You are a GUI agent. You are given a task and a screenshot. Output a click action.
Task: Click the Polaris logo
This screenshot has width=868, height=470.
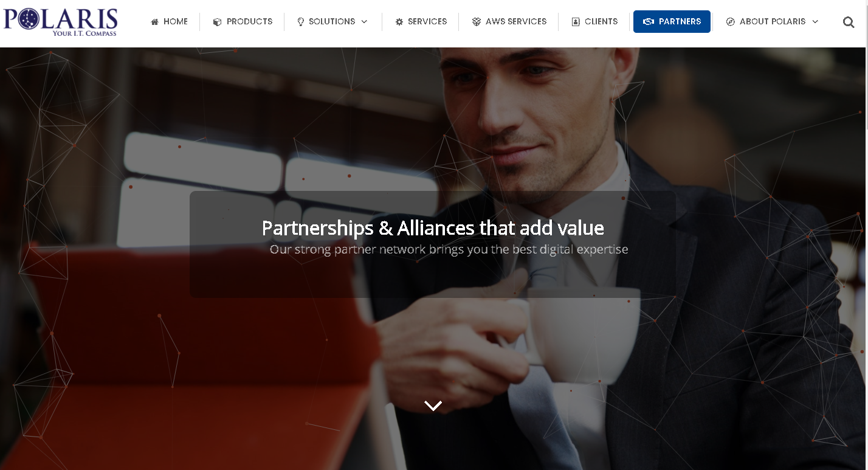(60, 22)
